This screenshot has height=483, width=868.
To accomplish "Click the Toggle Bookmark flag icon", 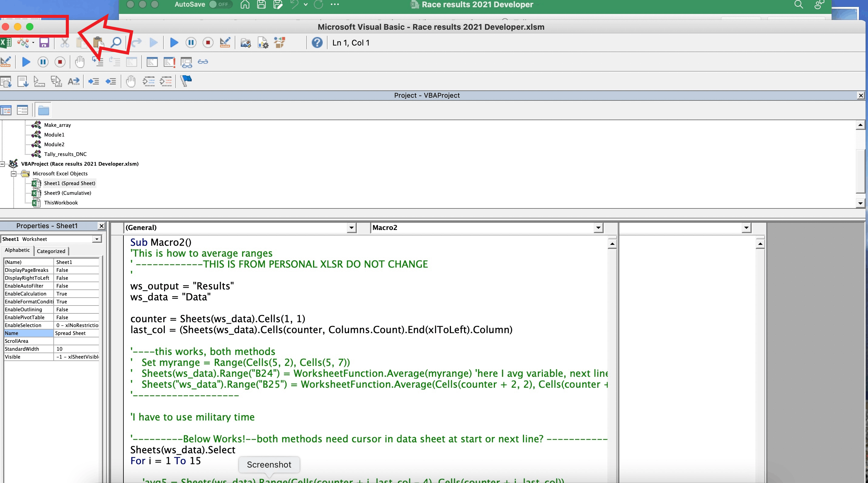I will [x=186, y=81].
